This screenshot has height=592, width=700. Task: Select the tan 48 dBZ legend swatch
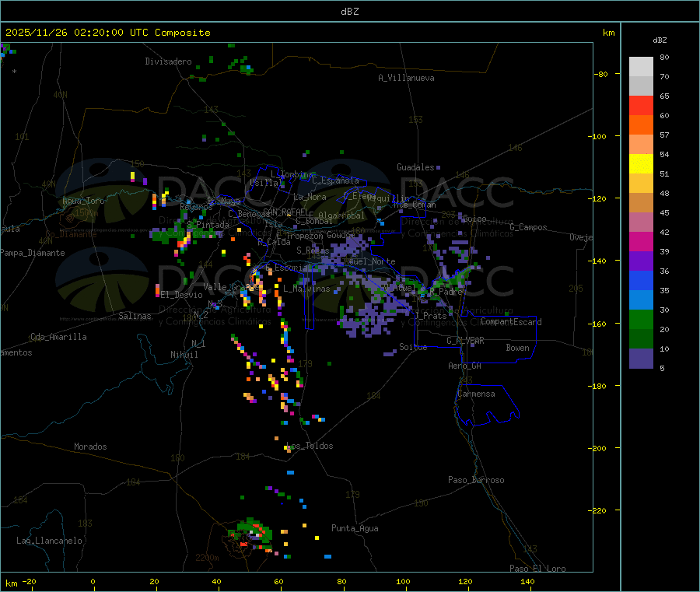pos(641,203)
